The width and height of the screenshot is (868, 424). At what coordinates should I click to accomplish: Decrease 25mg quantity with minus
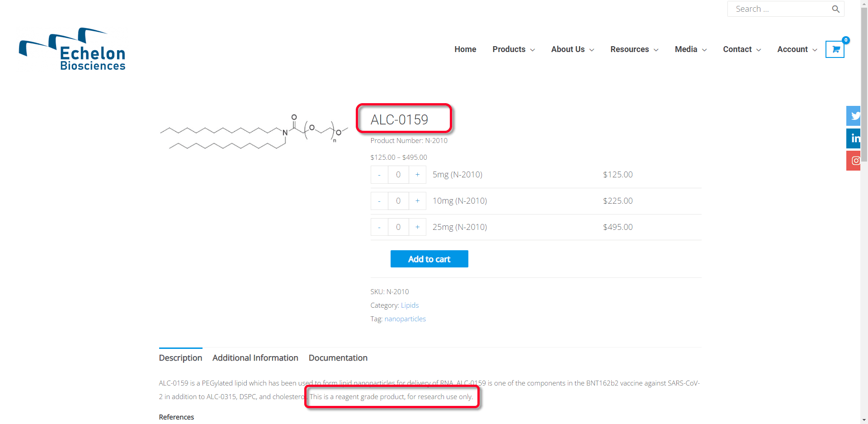(x=379, y=227)
